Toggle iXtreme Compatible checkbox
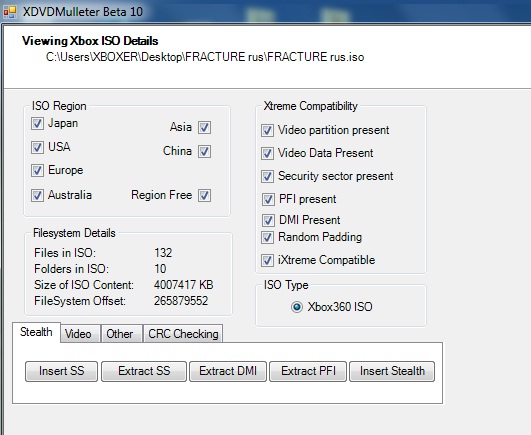The image size is (531, 435). pyautogui.click(x=267, y=260)
